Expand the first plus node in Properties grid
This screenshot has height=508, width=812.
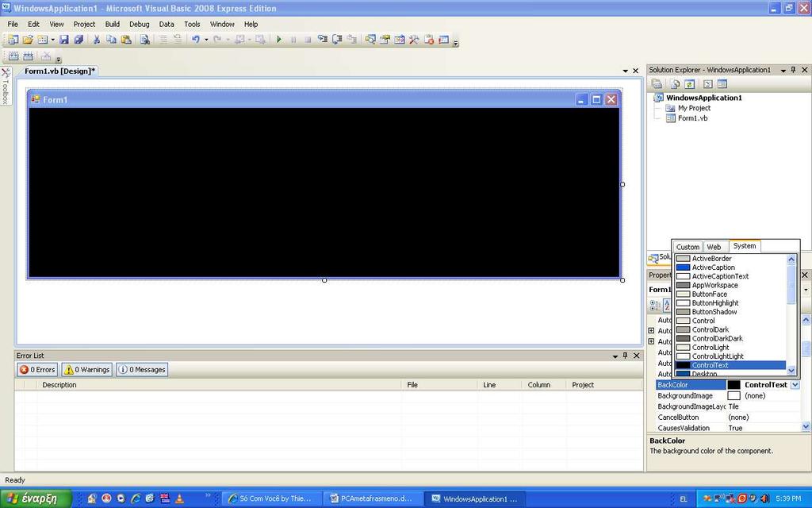(x=652, y=330)
